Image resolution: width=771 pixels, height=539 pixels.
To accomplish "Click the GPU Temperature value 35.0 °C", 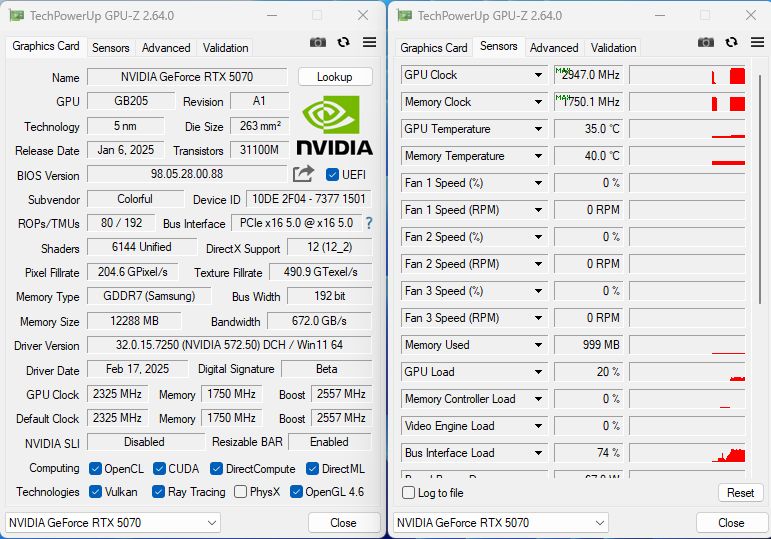I will click(x=589, y=129).
